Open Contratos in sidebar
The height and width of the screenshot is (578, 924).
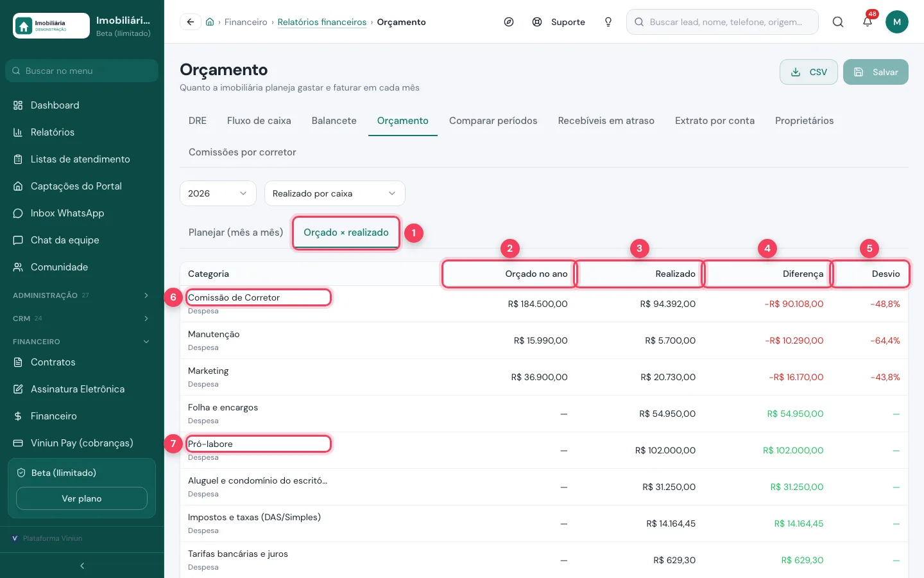[x=82, y=362]
